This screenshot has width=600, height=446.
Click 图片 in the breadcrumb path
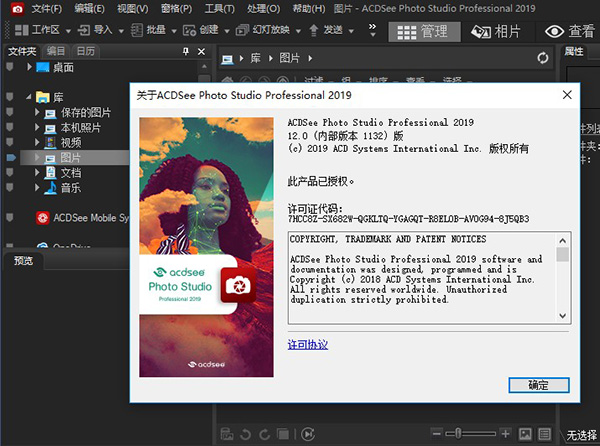point(289,58)
